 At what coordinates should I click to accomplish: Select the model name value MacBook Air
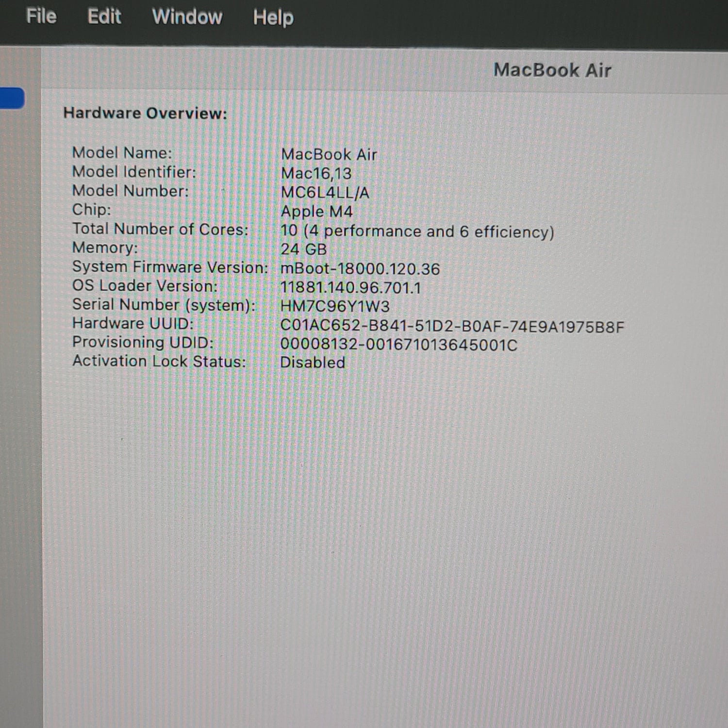(x=329, y=154)
